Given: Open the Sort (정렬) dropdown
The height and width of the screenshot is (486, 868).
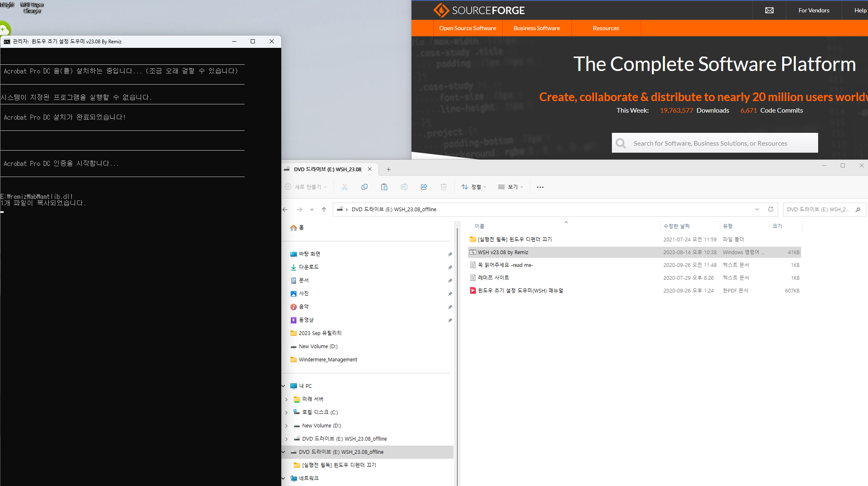Looking at the screenshot, I should (473, 187).
